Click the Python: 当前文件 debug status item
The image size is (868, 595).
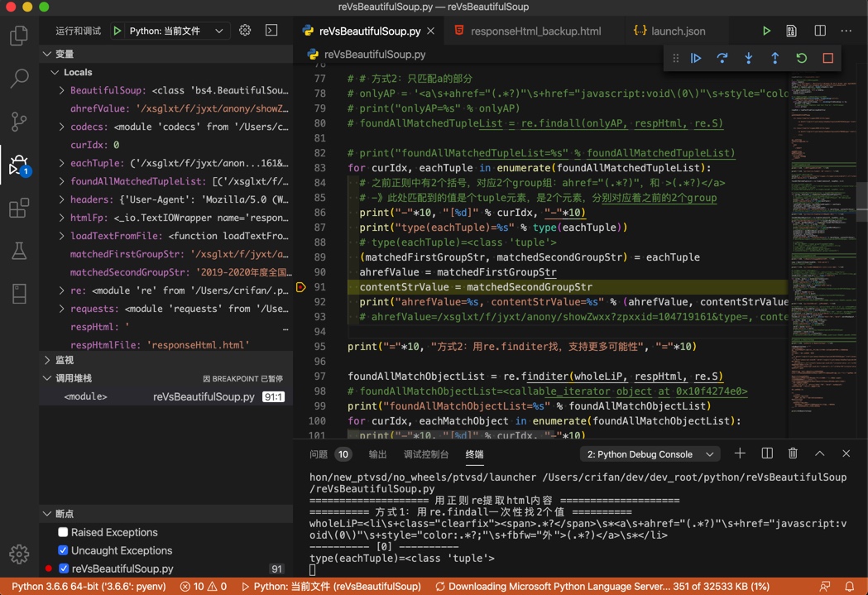click(331, 586)
